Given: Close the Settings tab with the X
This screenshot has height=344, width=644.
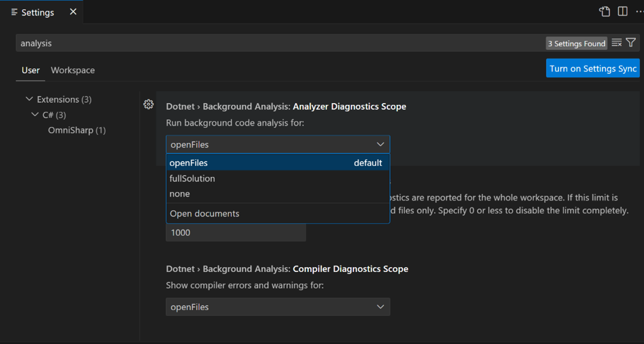Looking at the screenshot, I should 72,11.
